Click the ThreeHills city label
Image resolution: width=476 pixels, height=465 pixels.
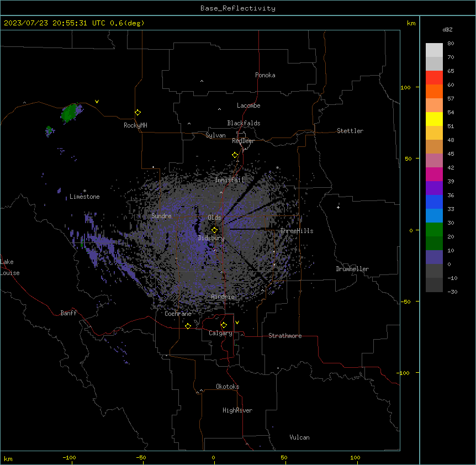[x=297, y=231]
